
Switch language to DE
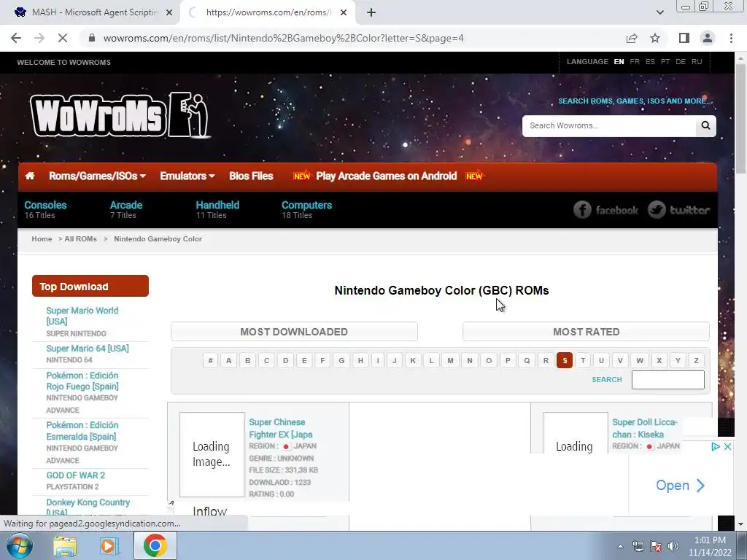click(x=681, y=62)
